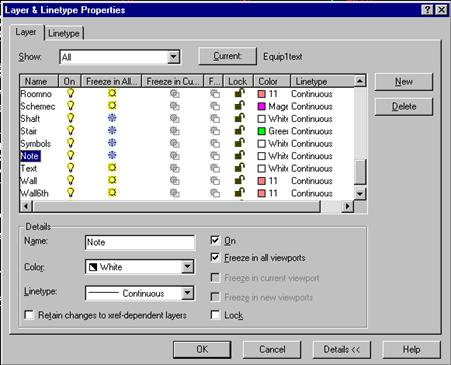Thaw Stair layer via snowflake icon

(112, 131)
